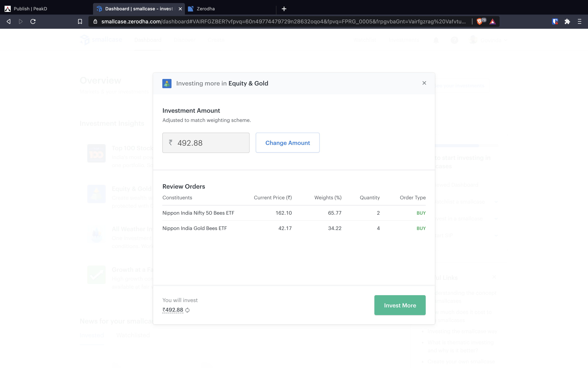Click the green Invest More button
This screenshot has width=588, height=368.
point(400,305)
